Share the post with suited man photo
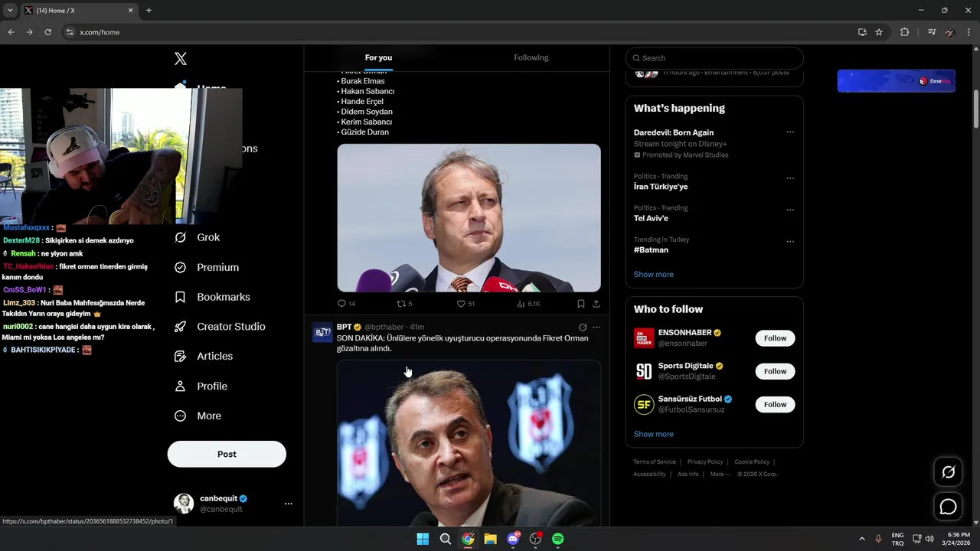This screenshot has width=980, height=551. [596, 304]
